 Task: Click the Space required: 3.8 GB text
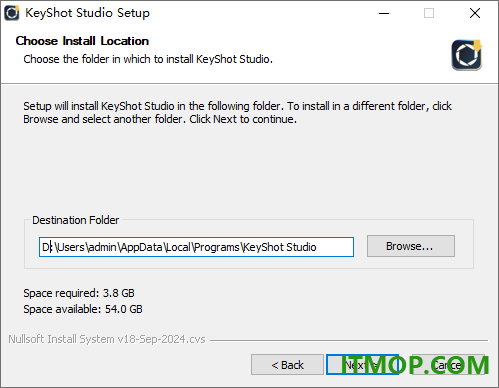pyautogui.click(x=79, y=293)
